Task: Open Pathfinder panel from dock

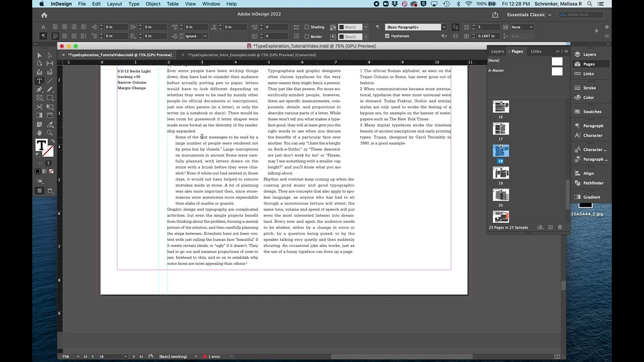Action: coord(593,183)
